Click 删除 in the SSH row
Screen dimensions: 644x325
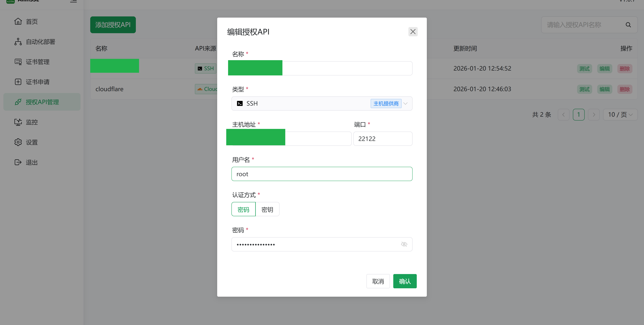[625, 68]
